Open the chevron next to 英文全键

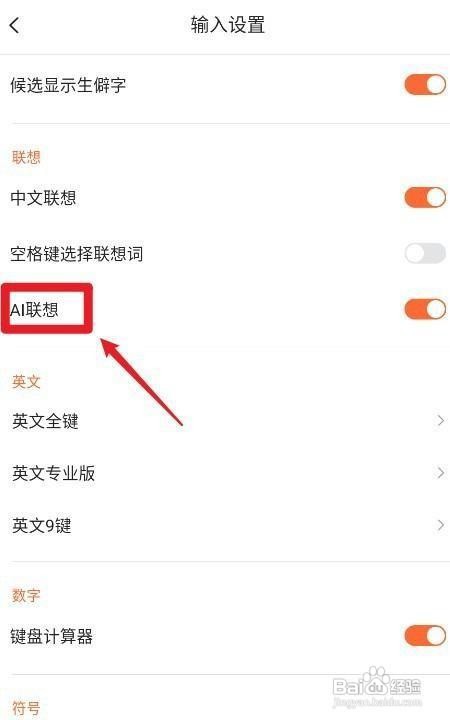[440, 420]
